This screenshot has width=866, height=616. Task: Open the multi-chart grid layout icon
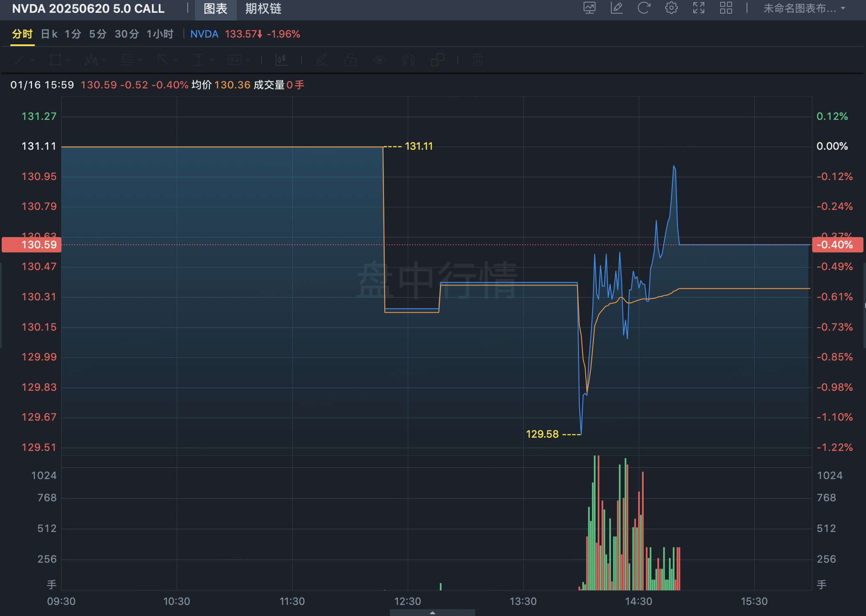(x=726, y=8)
